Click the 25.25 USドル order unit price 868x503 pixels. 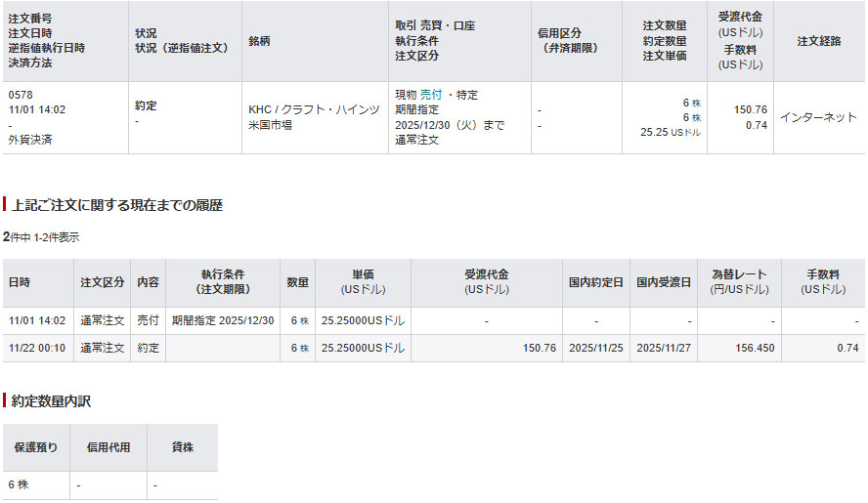tap(670, 132)
